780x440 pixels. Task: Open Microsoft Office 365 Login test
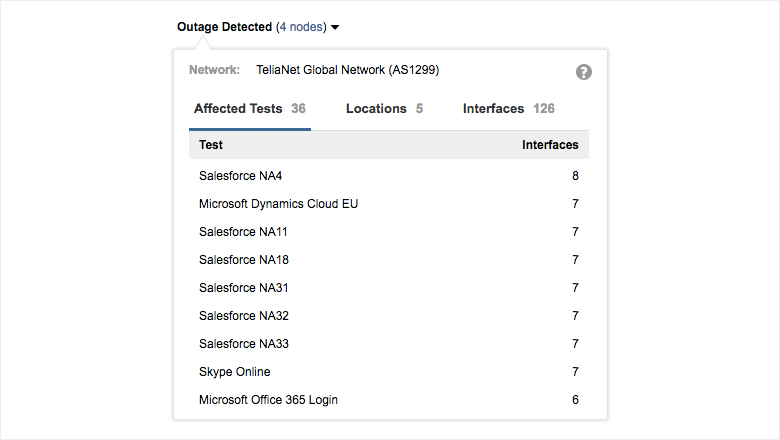(x=268, y=400)
